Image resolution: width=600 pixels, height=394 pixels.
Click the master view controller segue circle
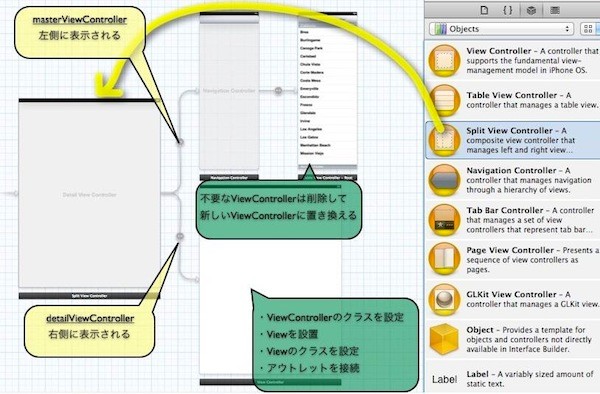click(x=180, y=142)
